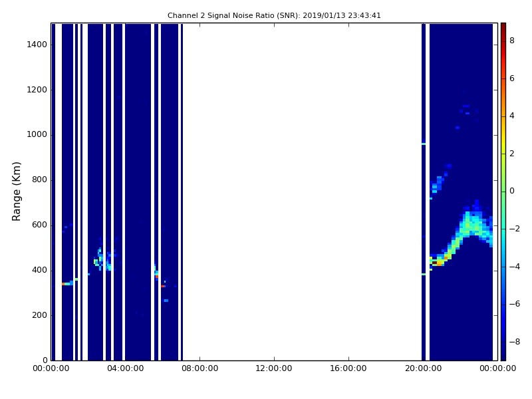Click the x-axis time label 20:00:00
The width and height of the screenshot is (532, 399).
(423, 368)
